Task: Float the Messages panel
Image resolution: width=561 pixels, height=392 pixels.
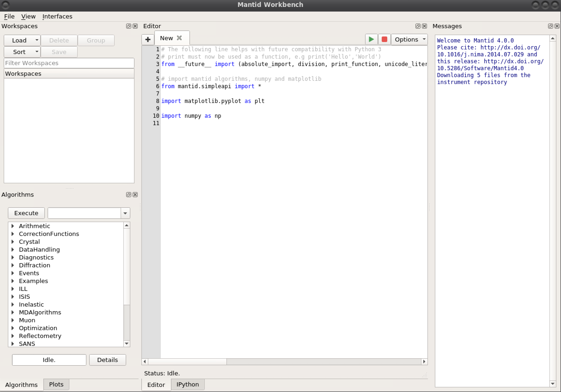Action: pyautogui.click(x=550, y=26)
